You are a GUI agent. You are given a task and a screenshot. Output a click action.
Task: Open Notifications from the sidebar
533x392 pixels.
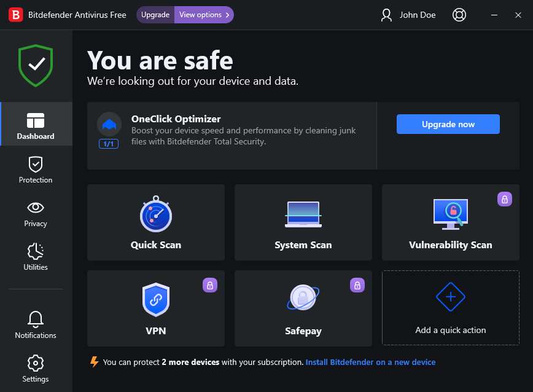[36, 325]
